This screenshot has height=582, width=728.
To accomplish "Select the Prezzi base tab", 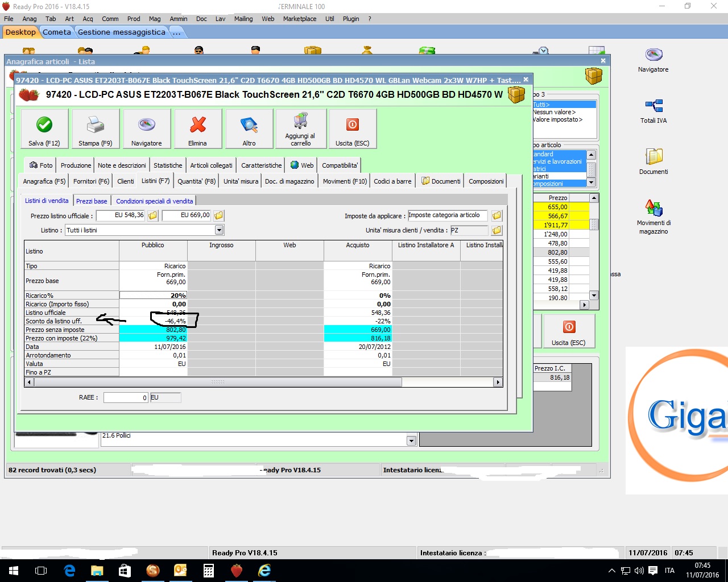I will [x=92, y=201].
